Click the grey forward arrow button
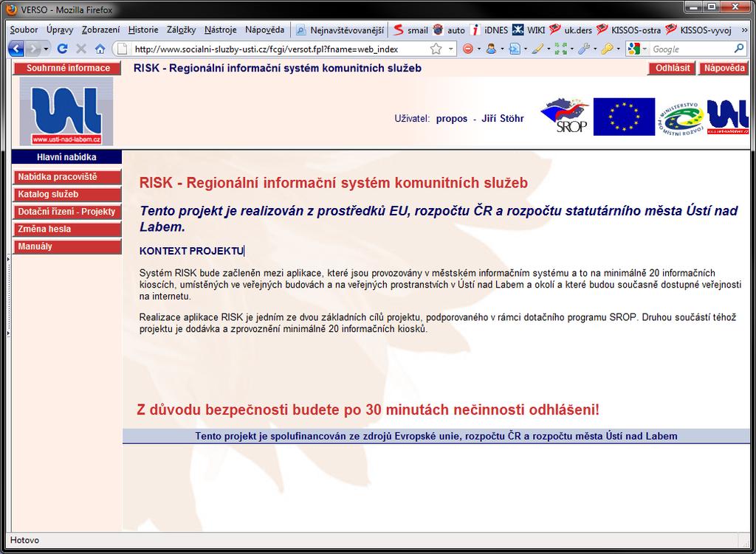This screenshot has height=554, width=756. coord(32,49)
